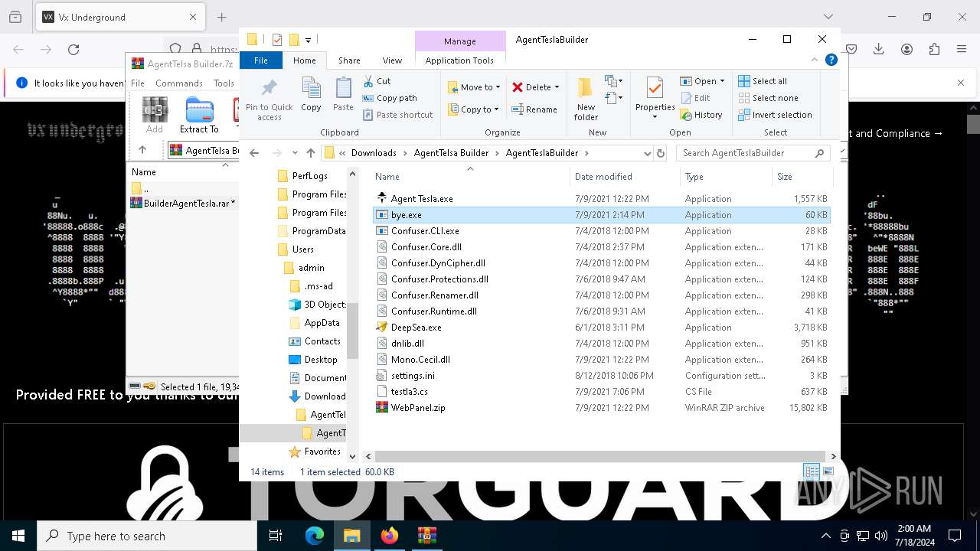Open the Firefox application menu

point(962,50)
